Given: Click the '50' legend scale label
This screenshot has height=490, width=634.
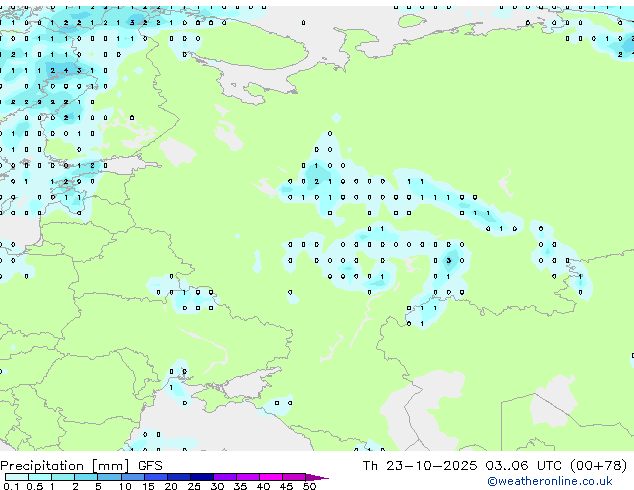Looking at the screenshot, I should (310, 486).
